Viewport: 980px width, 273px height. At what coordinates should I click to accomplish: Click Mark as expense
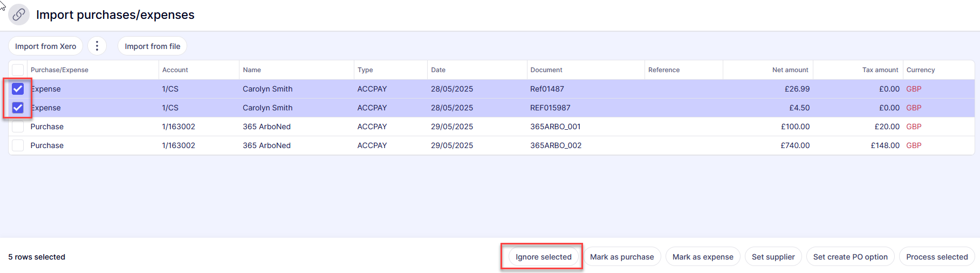(x=703, y=257)
